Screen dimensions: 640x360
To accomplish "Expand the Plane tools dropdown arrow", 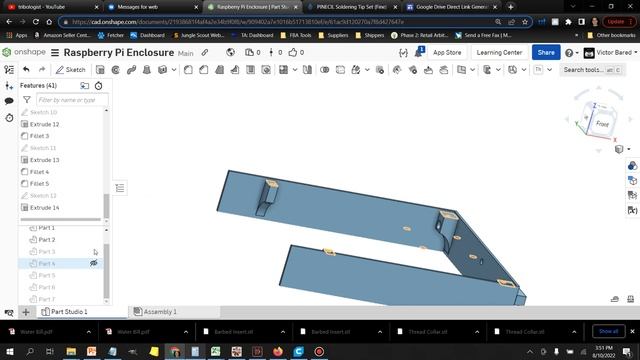I will (472, 70).
